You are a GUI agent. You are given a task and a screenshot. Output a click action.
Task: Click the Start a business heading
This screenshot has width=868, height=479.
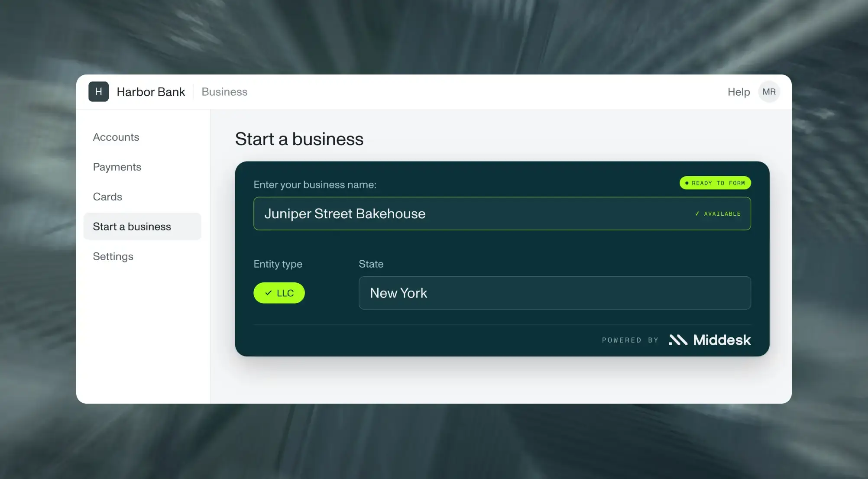click(299, 139)
